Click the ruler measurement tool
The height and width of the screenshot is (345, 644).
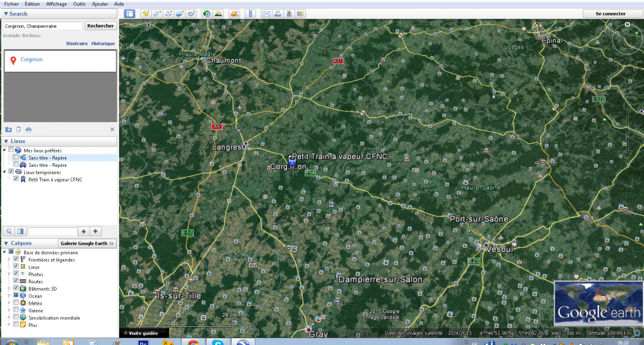pos(251,14)
